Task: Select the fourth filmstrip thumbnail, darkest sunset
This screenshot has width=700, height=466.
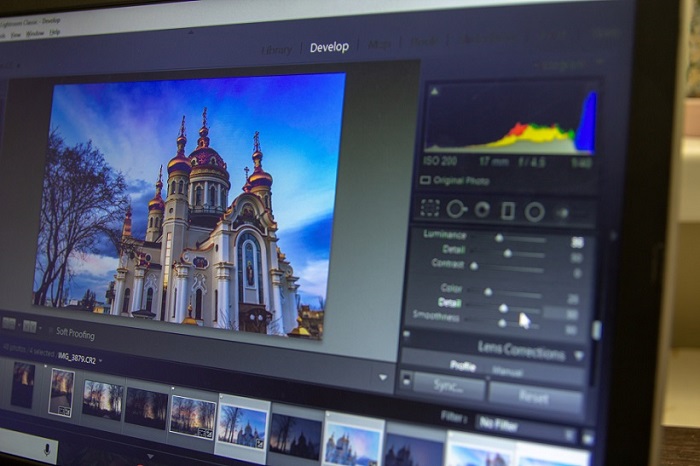Action: [x=146, y=408]
